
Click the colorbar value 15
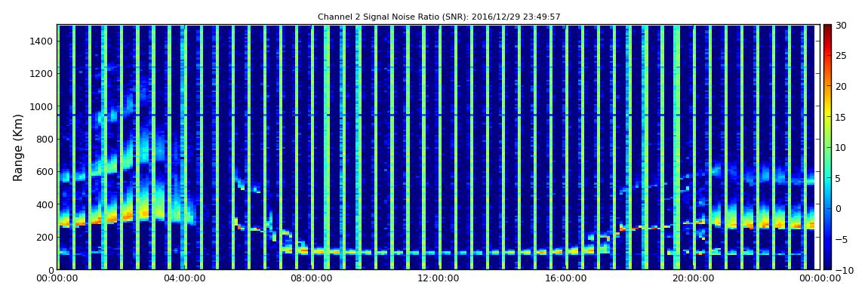coord(841,117)
